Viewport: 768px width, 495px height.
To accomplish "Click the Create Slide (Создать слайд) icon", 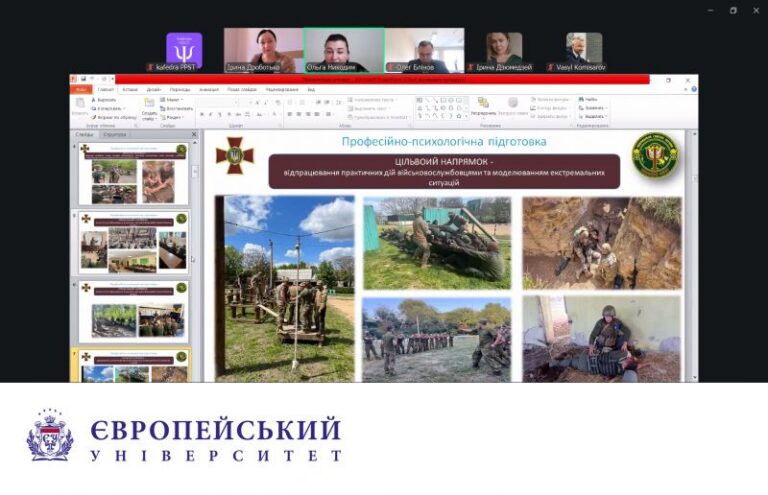I will click(x=149, y=109).
